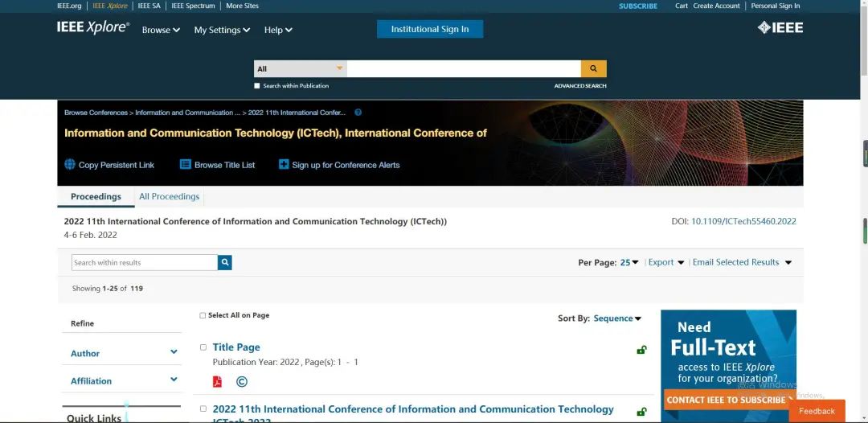Open the Browse menu dropdown
The width and height of the screenshot is (868, 423).
[x=161, y=30]
